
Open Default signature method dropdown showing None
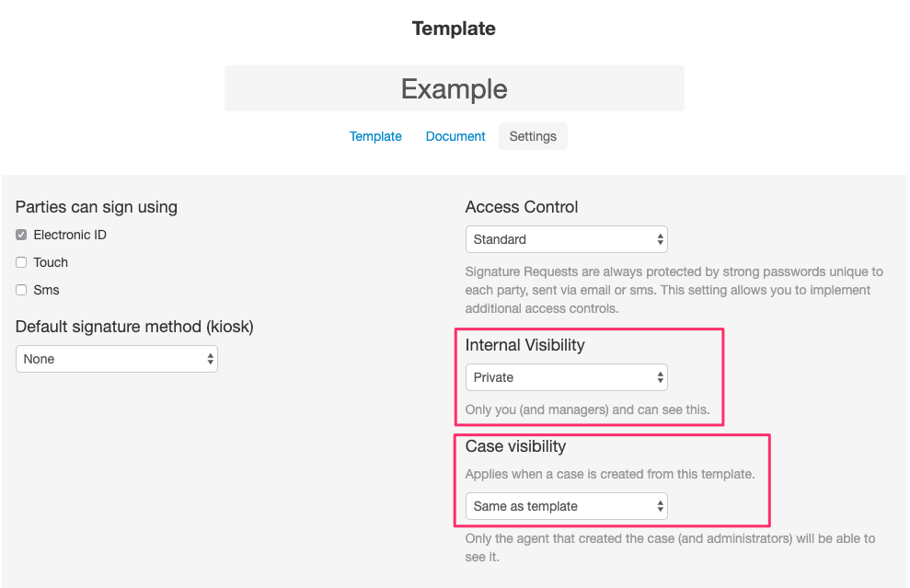117,359
